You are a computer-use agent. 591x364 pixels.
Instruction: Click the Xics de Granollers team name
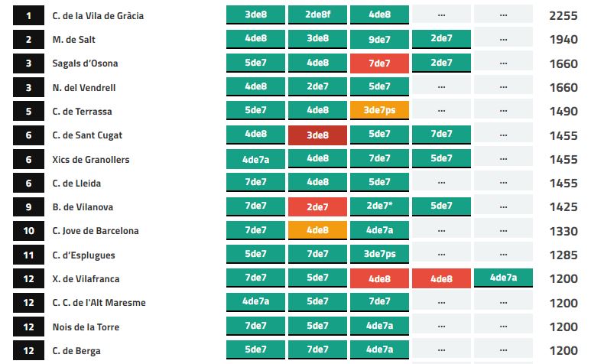coord(91,159)
